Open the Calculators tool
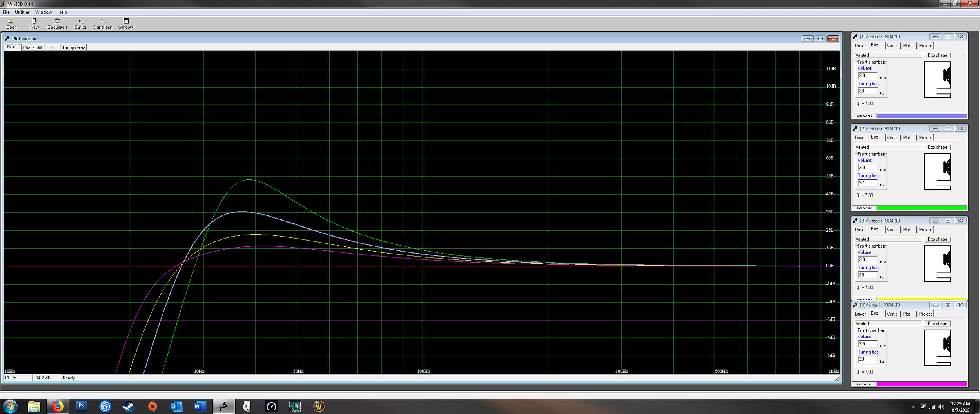The width and height of the screenshot is (980, 414). (x=57, y=24)
